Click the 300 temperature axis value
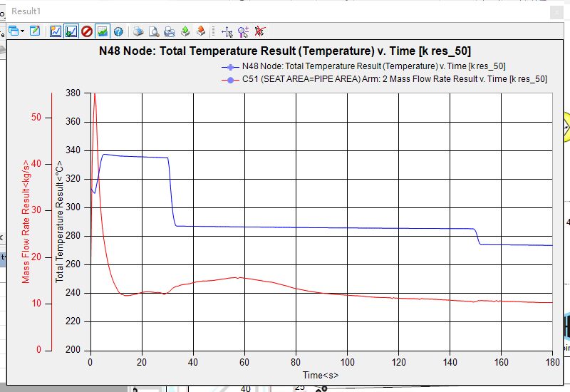This screenshot has height=392, width=570. pyautogui.click(x=73, y=207)
